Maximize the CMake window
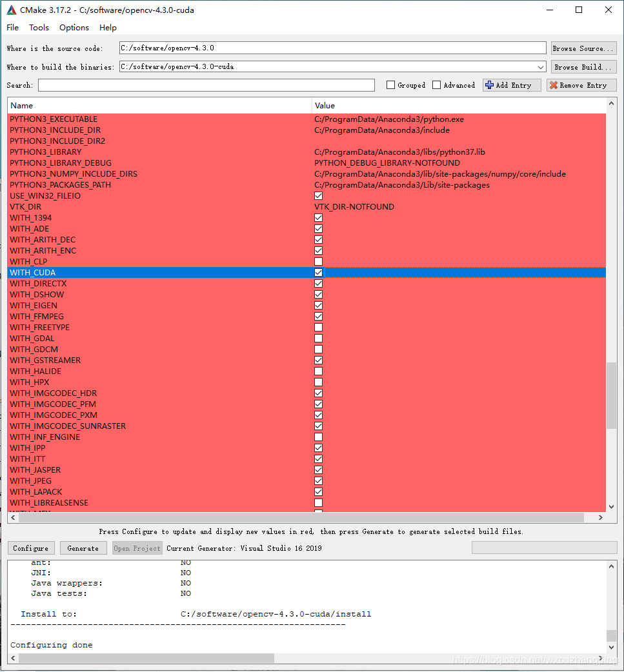The height and width of the screenshot is (672, 624). (579, 10)
